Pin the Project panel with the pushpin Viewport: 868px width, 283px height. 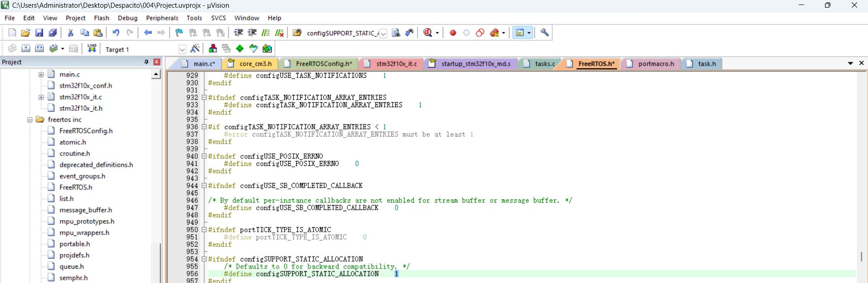pyautogui.click(x=146, y=62)
